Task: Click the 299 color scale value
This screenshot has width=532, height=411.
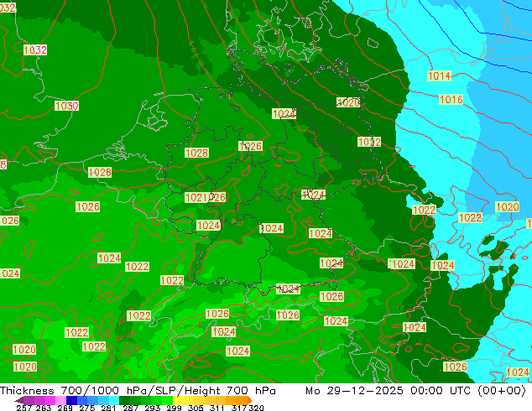Action: click(x=174, y=408)
